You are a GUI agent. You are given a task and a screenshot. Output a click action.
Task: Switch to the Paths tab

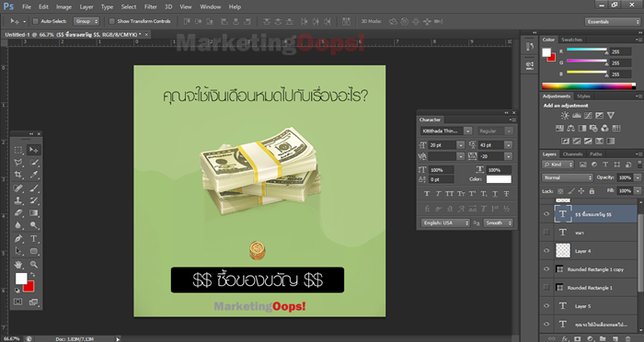pyautogui.click(x=595, y=154)
